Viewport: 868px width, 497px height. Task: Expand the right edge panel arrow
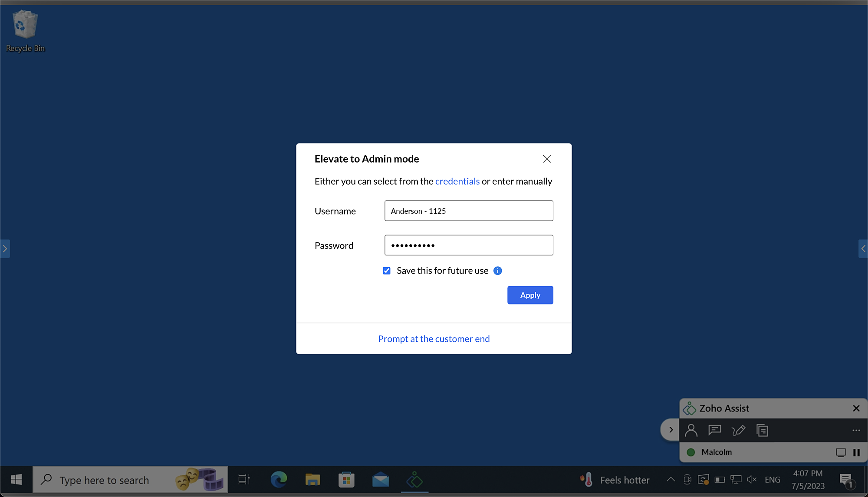coord(863,248)
